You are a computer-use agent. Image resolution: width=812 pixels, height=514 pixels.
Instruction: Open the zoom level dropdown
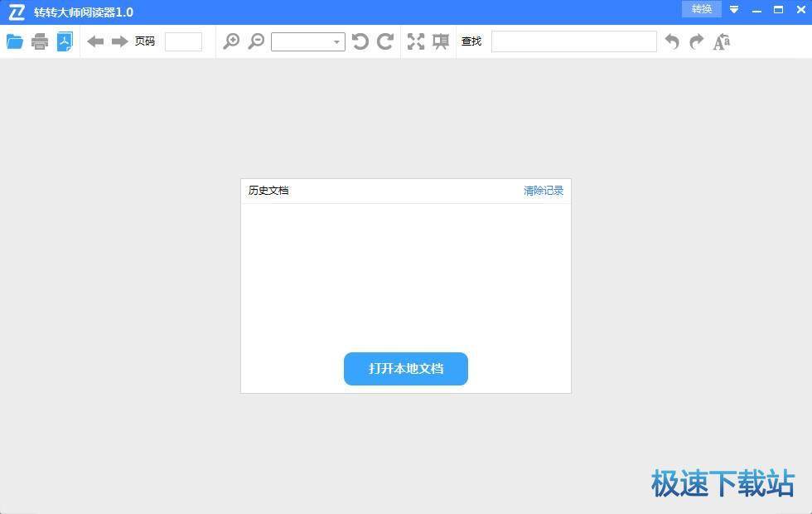(x=336, y=41)
